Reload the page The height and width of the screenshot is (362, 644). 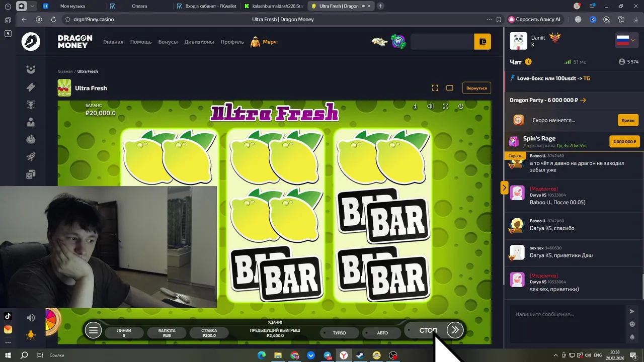53,19
